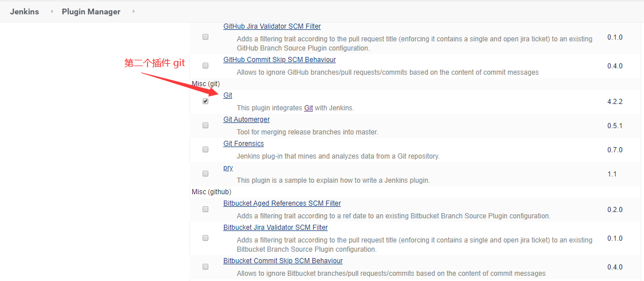Viewport: 644px width, 281px height.
Task: Select the 'according to a ref date' description
Action: [x=394, y=215]
